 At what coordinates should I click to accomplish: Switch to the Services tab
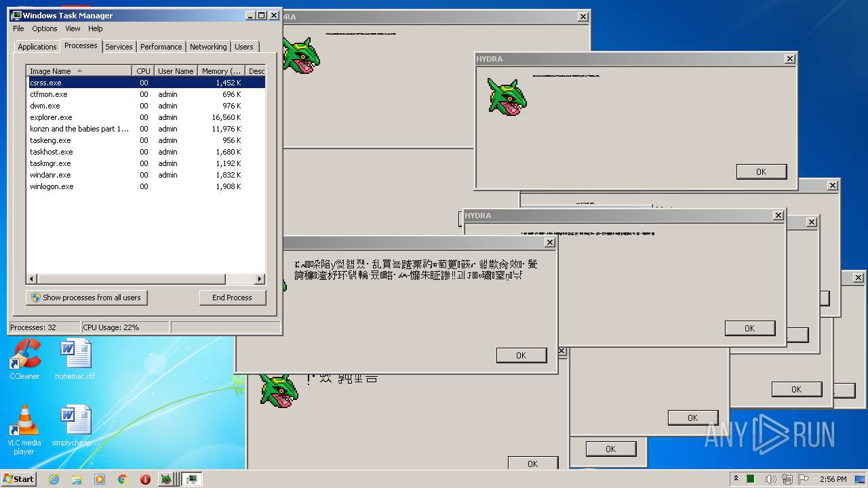click(x=119, y=47)
